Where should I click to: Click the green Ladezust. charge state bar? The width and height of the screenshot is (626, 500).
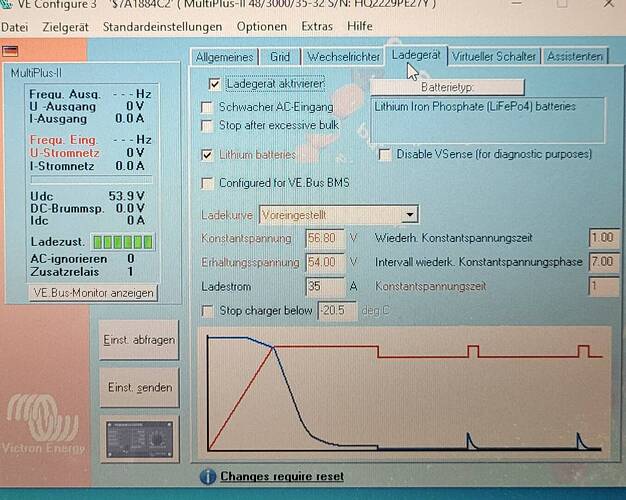[123, 242]
